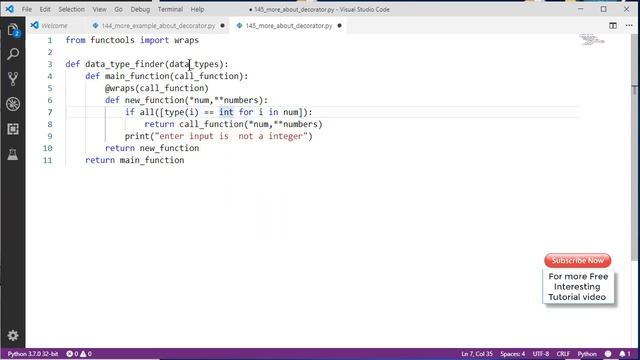640x360 pixels.
Task: Click 'data_type_finder' function name
Action: [124, 64]
